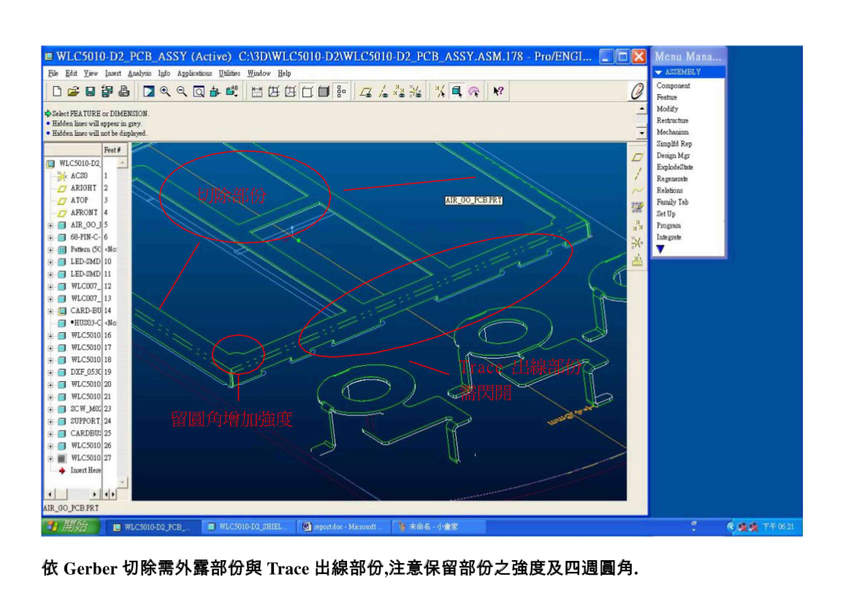844x616 pixels.
Task: Select the ACS0 coordinate system item
Action: tap(79, 176)
